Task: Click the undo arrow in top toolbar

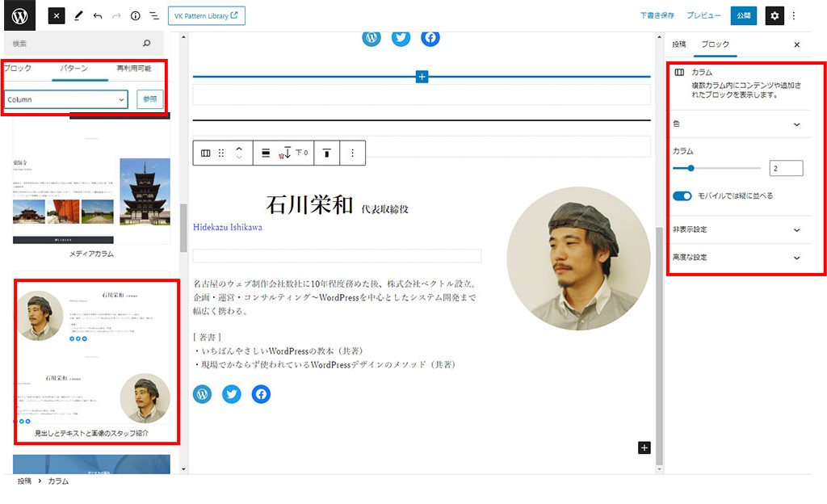Action: coord(97,15)
